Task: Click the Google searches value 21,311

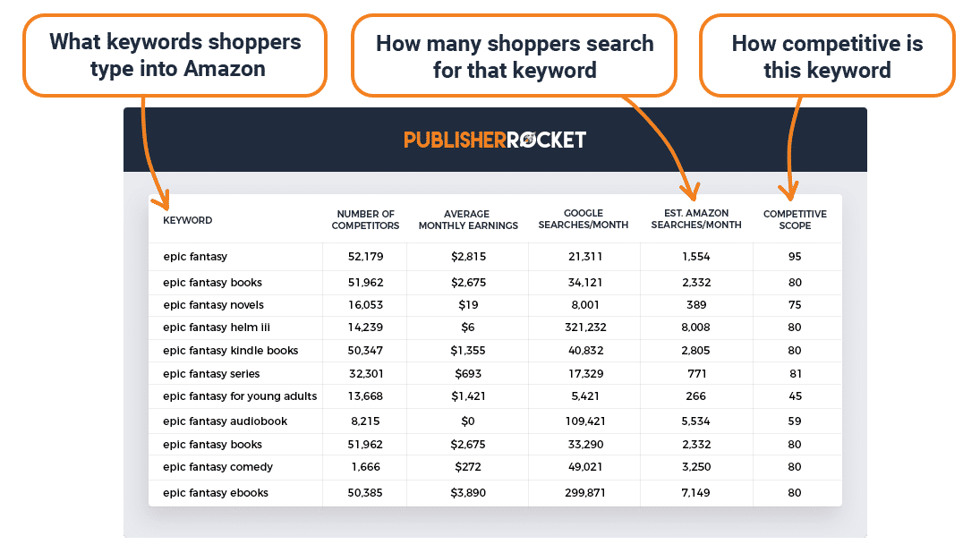Action: pos(585,256)
